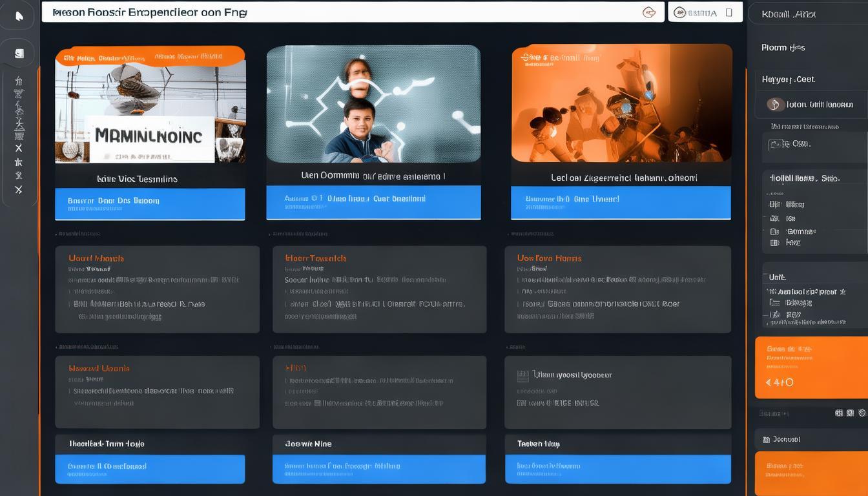Click the blue button under the boy thumbnail card
This screenshot has width=868, height=496.
(x=373, y=203)
